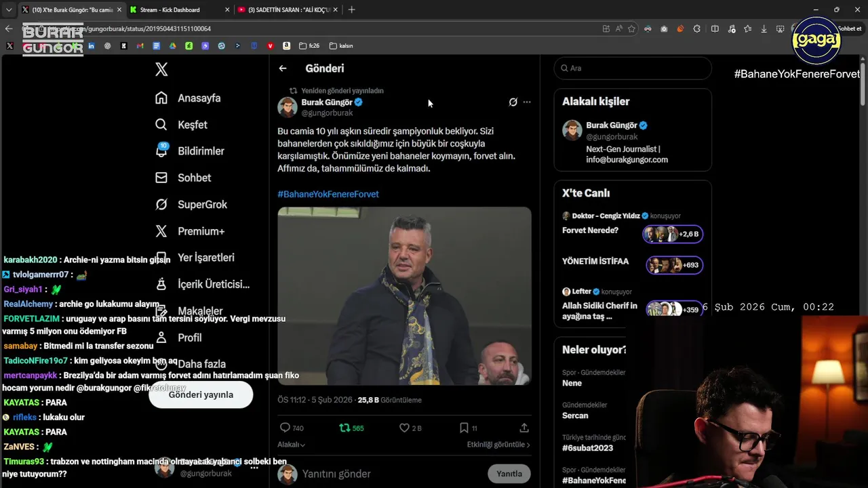Open the Sercan trending topic
Viewport: 868px width, 488px height.
click(575, 415)
